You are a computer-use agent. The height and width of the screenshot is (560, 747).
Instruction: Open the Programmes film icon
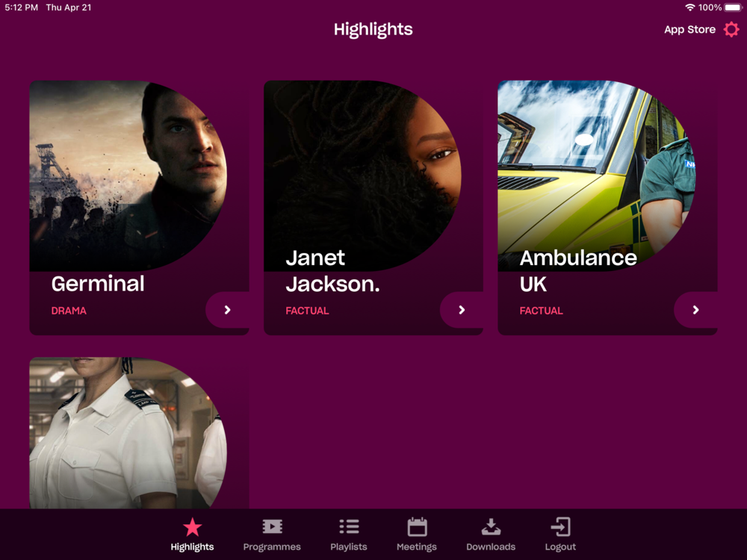tap(272, 526)
